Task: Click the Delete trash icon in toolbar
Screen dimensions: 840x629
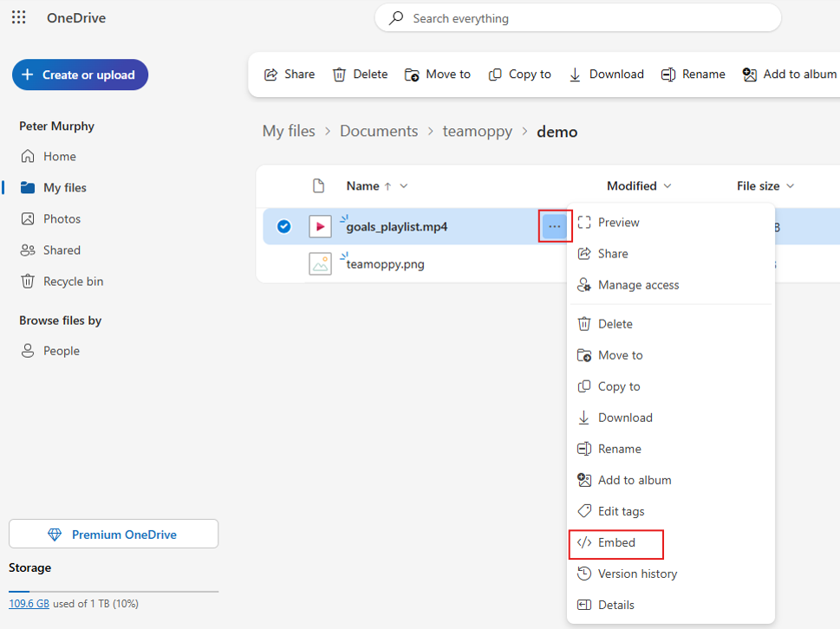Action: tap(340, 75)
